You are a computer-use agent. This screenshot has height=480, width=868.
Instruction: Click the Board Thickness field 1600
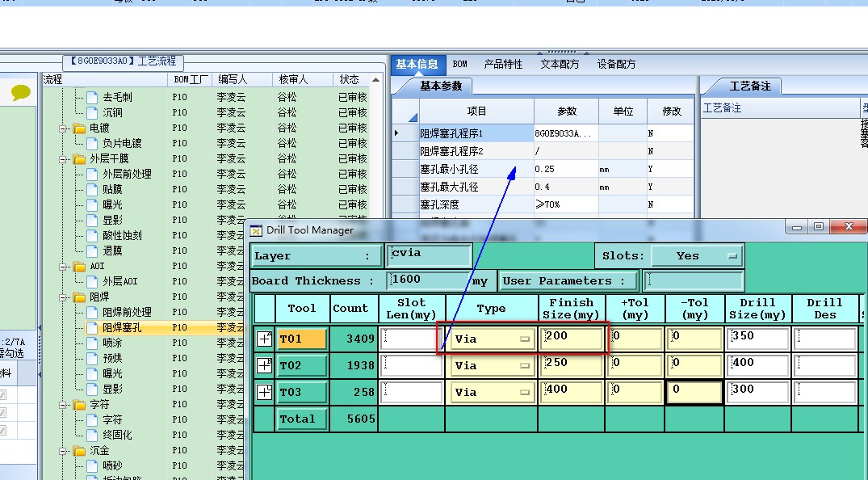point(427,280)
